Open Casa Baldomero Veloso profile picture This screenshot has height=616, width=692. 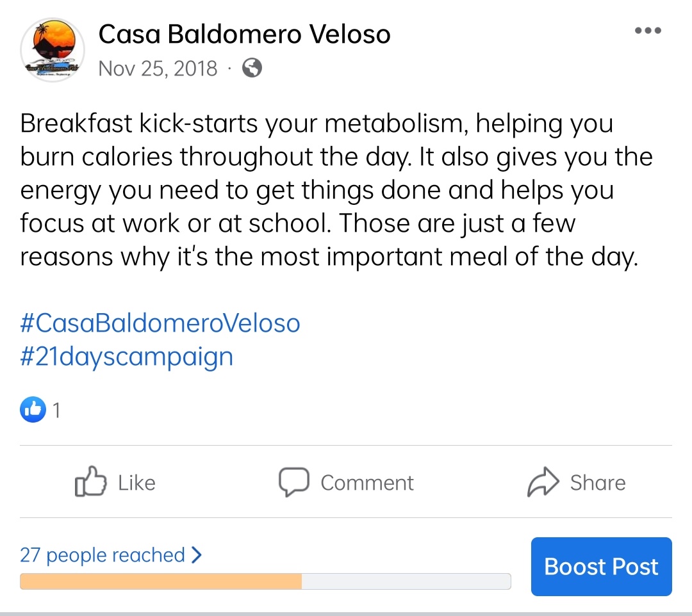[53, 49]
